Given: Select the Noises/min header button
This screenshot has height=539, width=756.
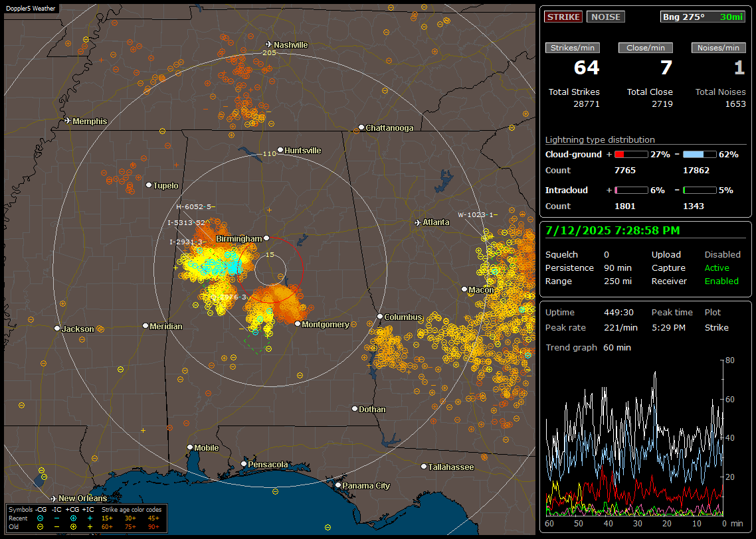Looking at the screenshot, I should point(718,48).
